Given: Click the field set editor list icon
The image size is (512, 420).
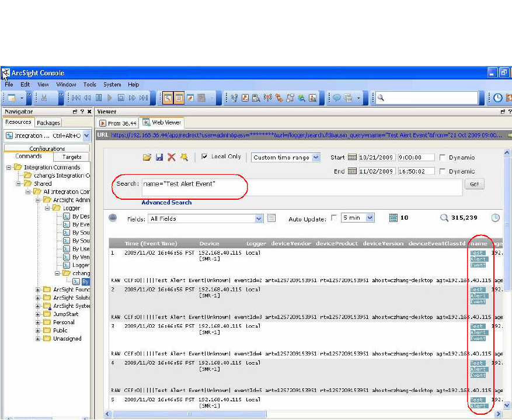Looking at the screenshot, I should tap(271, 218).
